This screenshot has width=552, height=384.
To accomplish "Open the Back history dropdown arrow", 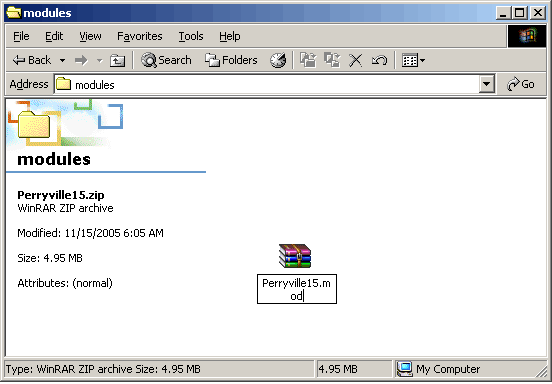I will point(62,61).
